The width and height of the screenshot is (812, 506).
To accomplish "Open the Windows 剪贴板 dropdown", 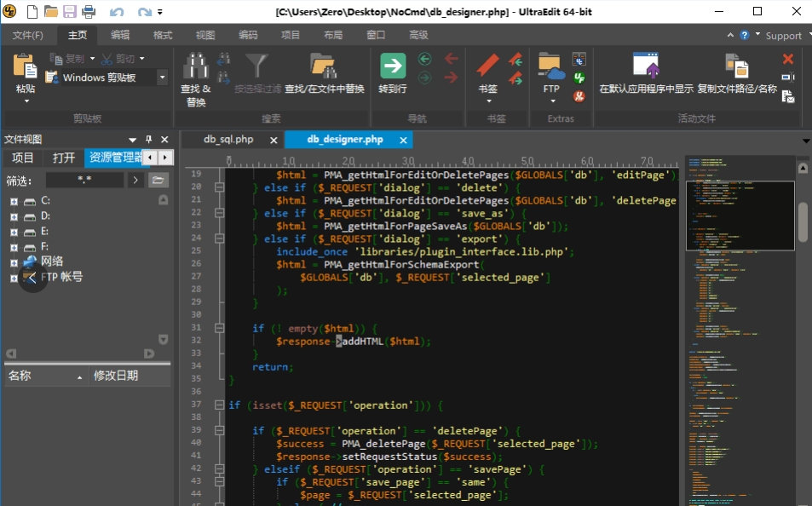I will [x=162, y=78].
